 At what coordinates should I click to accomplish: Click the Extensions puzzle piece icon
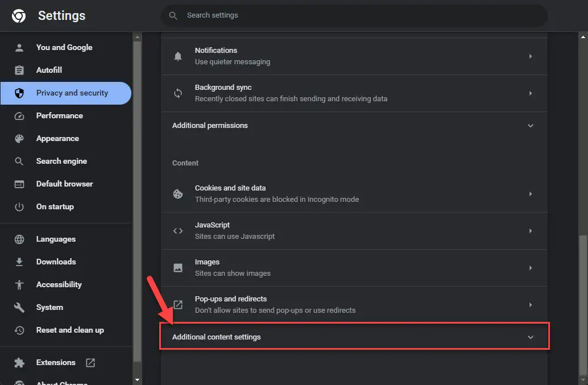(19, 363)
